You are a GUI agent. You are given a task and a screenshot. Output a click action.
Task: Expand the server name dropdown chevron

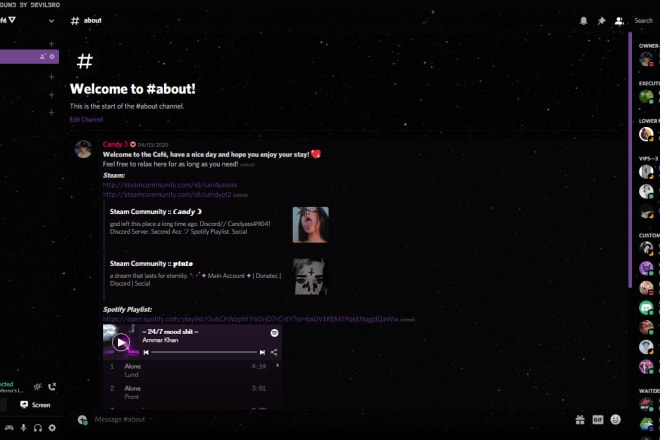pyautogui.click(x=51, y=21)
